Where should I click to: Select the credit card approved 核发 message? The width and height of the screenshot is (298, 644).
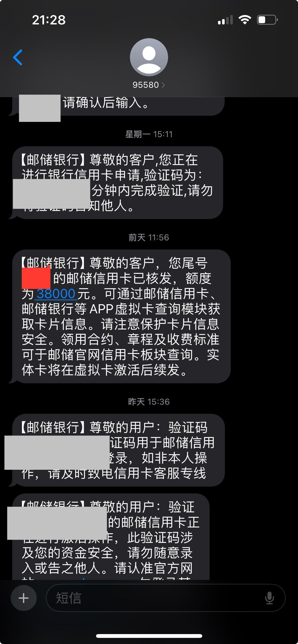click(x=121, y=316)
